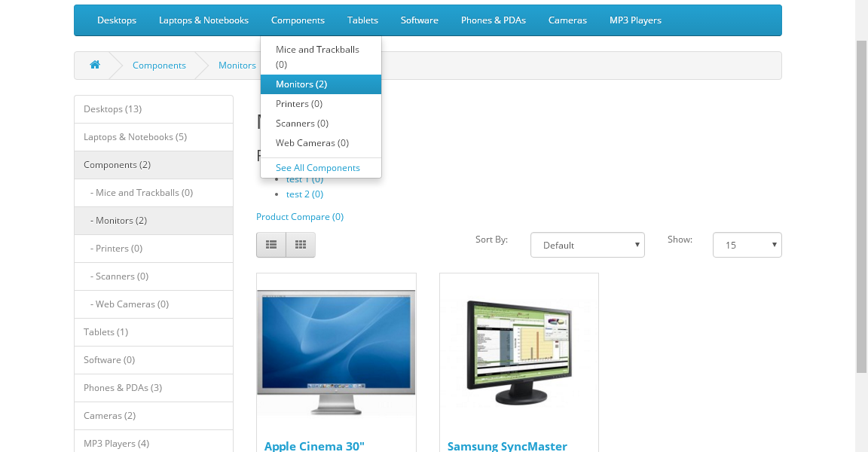868x452 pixels.
Task: Open MP3 Players (4) in sidebar
Action: (154, 441)
